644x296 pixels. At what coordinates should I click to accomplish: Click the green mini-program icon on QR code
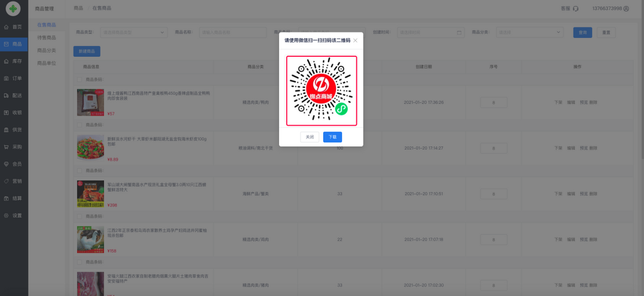[341, 109]
